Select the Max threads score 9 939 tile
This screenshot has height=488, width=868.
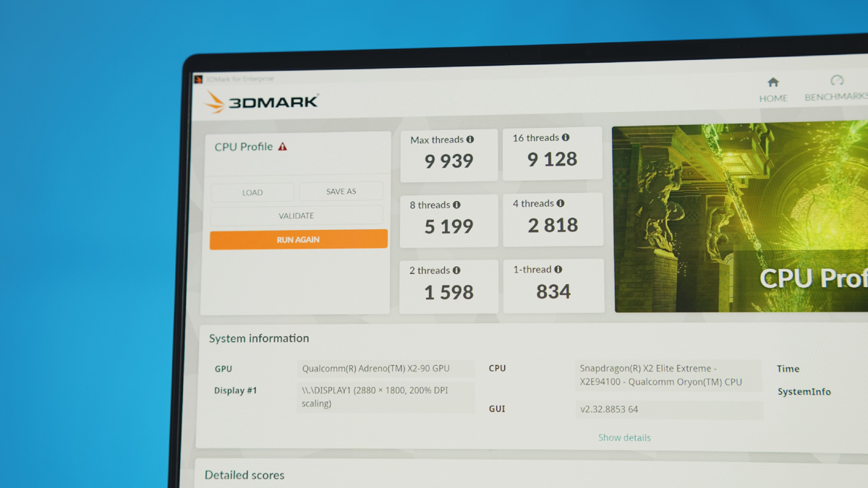point(449,155)
